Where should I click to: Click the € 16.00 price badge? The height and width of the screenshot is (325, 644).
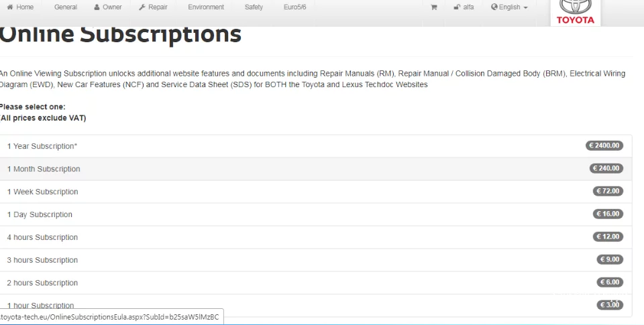click(608, 214)
